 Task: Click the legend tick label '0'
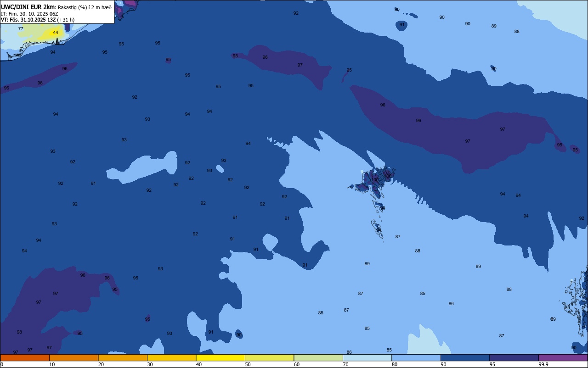click(2, 364)
